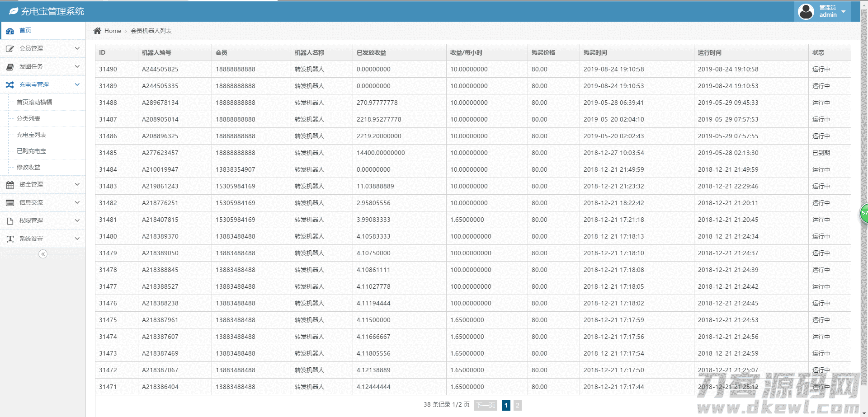Click the Home icon in breadcrumb
The width and height of the screenshot is (868, 417).
[97, 31]
